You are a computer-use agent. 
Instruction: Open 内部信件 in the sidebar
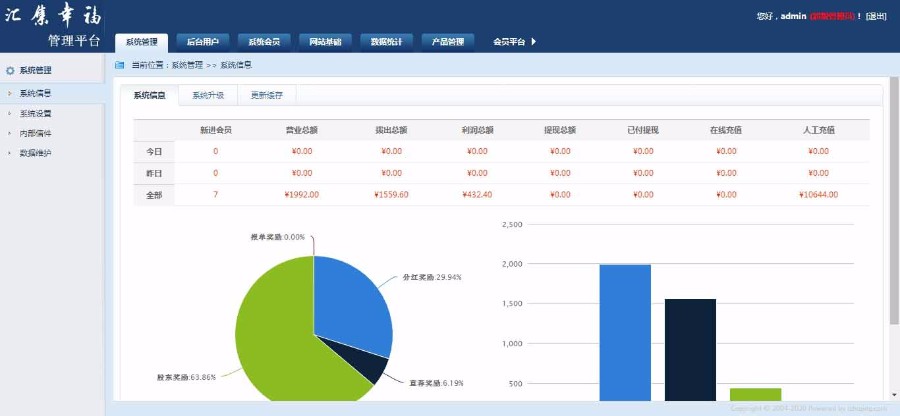(x=35, y=133)
